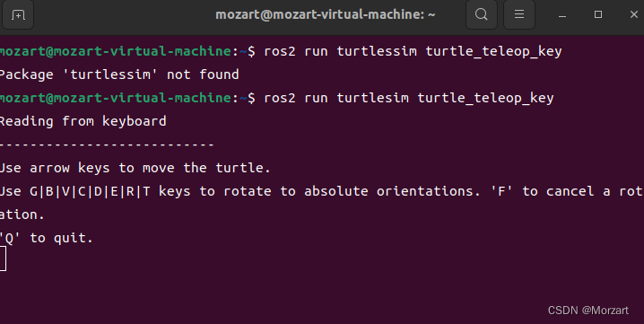
Task: Click the 'Reading from keyboard' line
Action: [83, 121]
